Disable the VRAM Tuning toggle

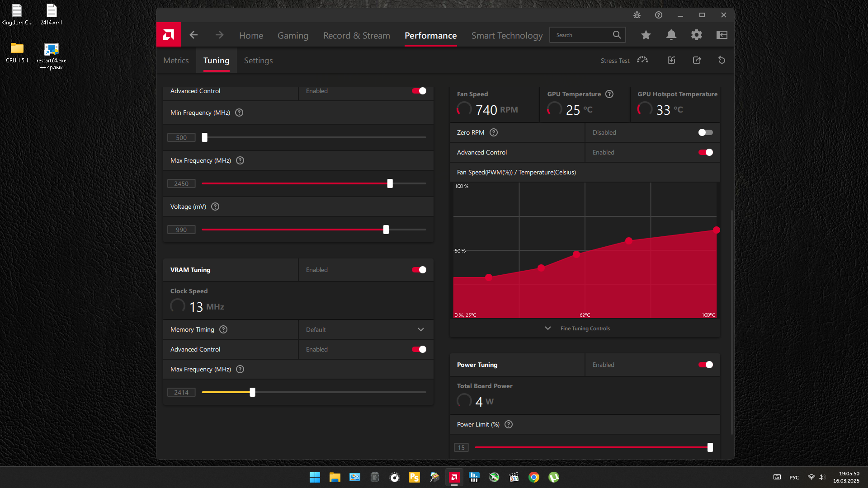pyautogui.click(x=419, y=270)
